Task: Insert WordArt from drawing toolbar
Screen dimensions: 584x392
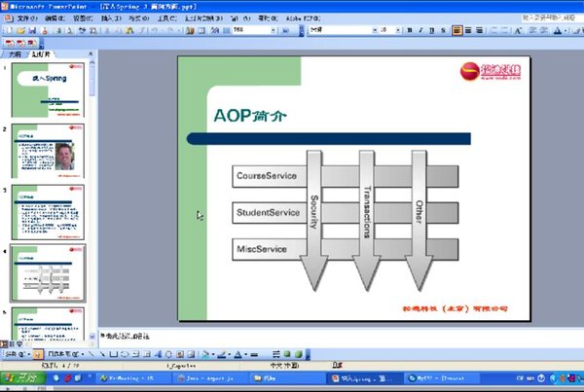Action: 158,354
